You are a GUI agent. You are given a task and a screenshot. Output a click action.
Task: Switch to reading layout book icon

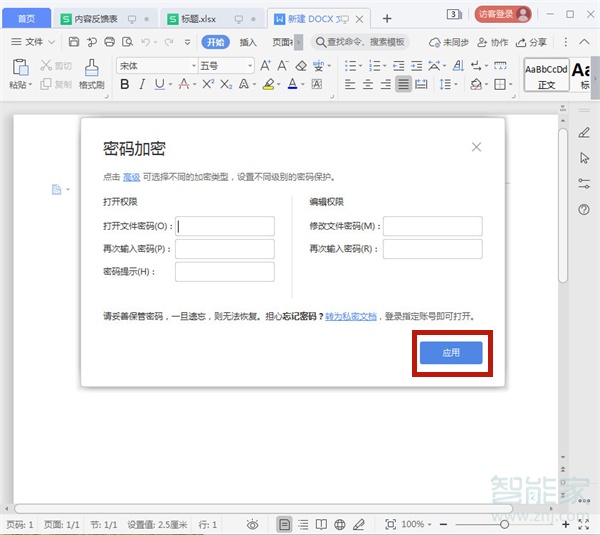click(x=321, y=524)
